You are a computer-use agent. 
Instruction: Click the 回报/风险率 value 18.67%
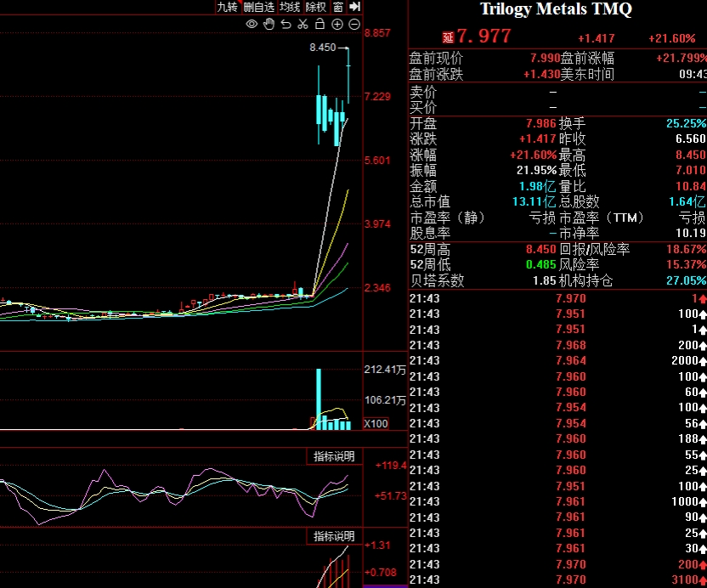point(686,249)
